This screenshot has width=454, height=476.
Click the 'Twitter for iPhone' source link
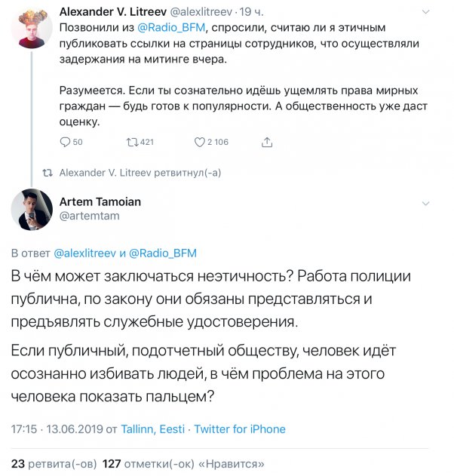pyautogui.click(x=240, y=429)
